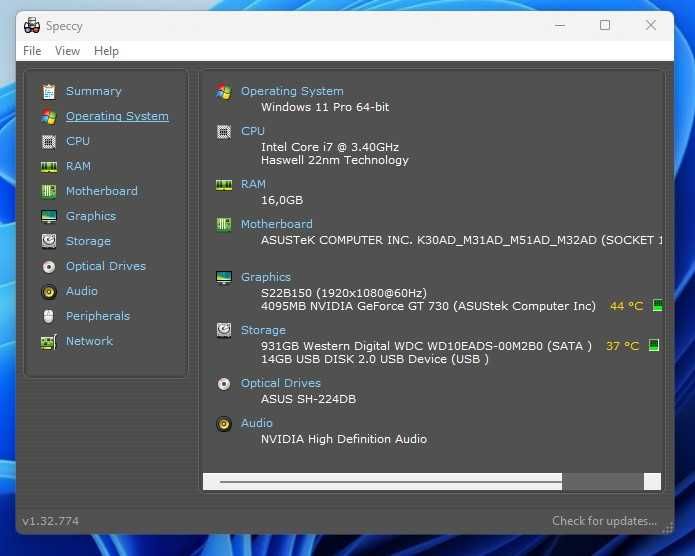Viewport: 695px width, 556px height.
Task: Click the Summary clipboard icon in sidebar
Action: (x=49, y=92)
